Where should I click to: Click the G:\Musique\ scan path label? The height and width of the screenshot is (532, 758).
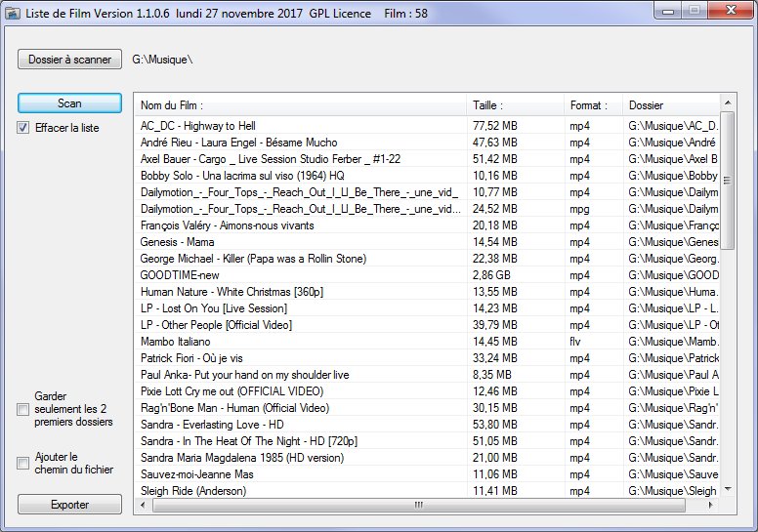162,60
